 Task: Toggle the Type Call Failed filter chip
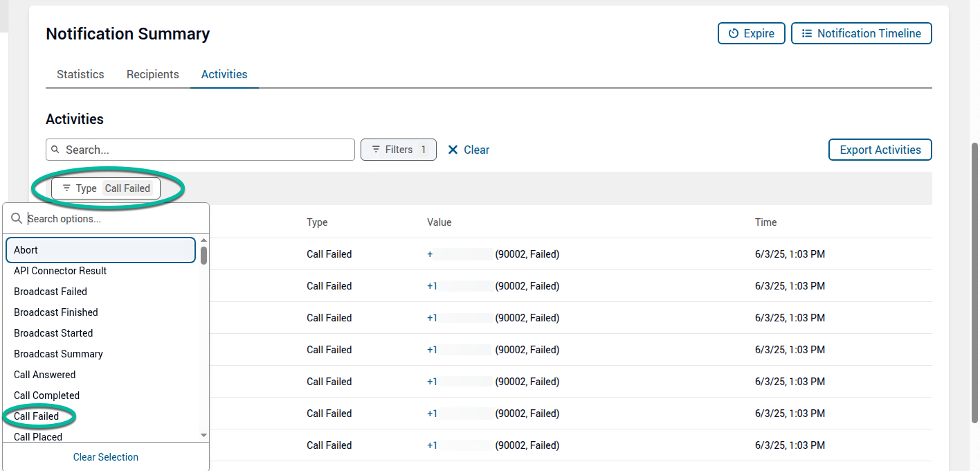point(106,188)
